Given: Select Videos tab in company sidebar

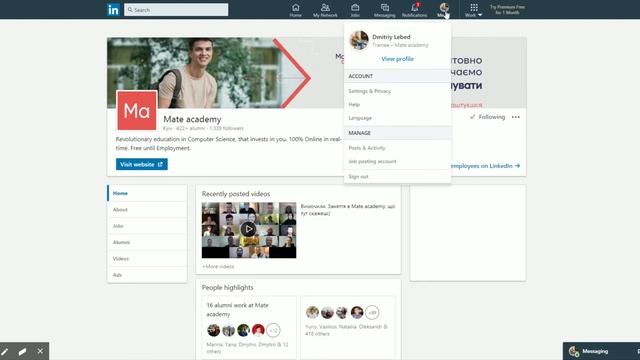Looking at the screenshot, I should pos(147,258).
